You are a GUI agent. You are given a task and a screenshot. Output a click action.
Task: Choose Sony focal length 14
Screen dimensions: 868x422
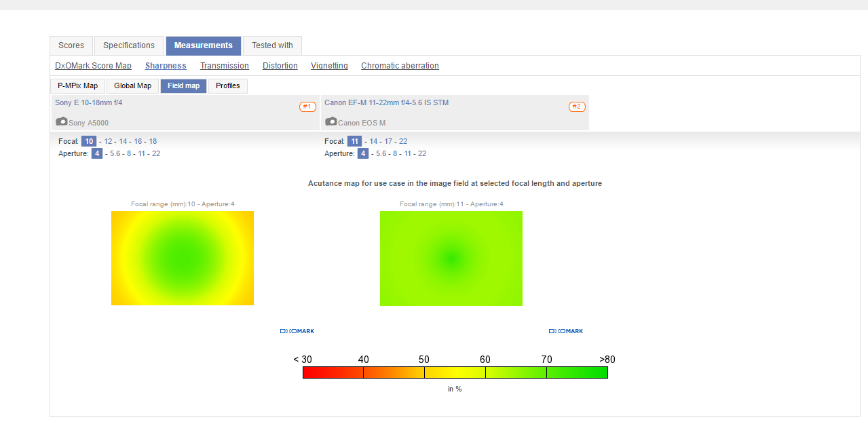point(123,141)
